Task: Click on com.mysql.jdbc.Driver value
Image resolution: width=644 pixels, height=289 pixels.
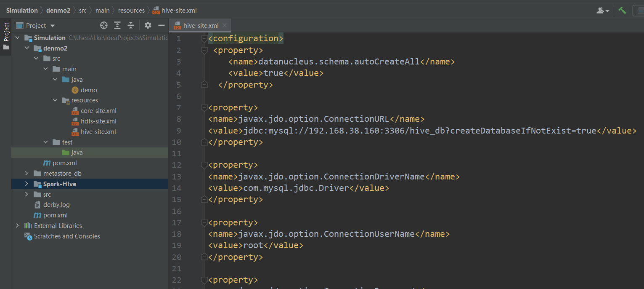Action: tap(296, 188)
